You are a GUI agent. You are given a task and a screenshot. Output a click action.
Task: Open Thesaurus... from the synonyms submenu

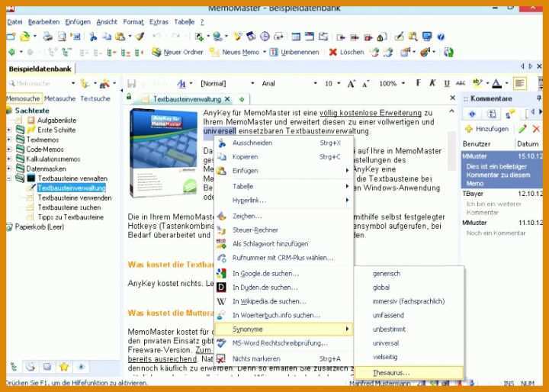(x=409, y=373)
